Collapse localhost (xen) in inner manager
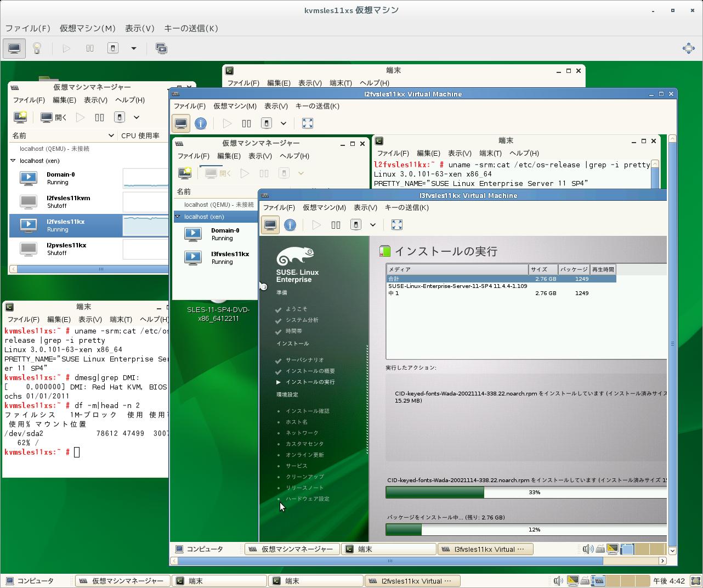Screen dimensions: 703x588 (178, 217)
